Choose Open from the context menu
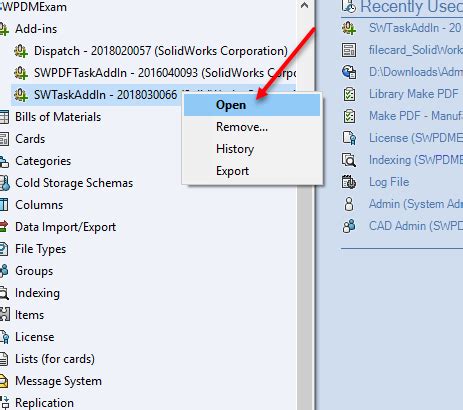 click(252, 105)
